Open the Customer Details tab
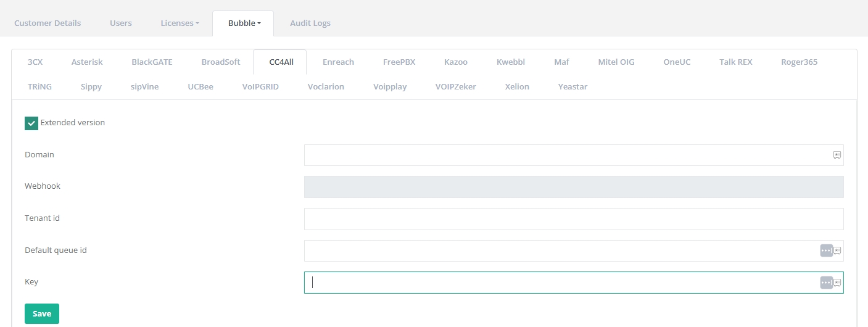The image size is (868, 327). 48,23
